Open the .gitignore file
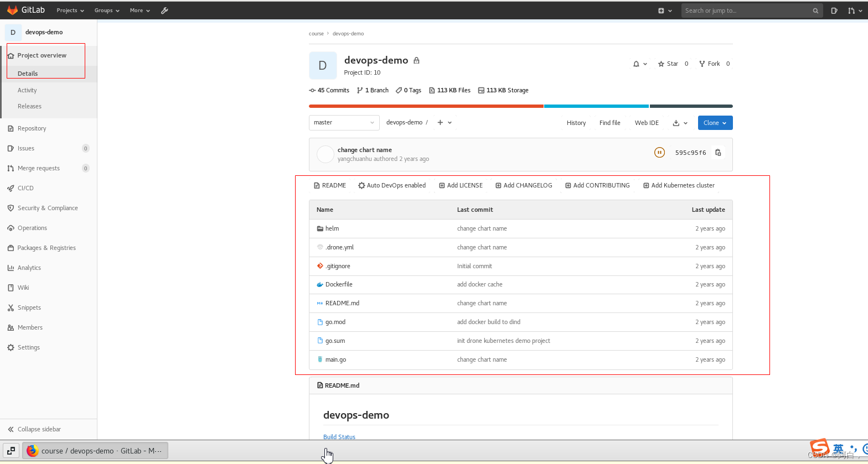The width and height of the screenshot is (868, 464). [x=338, y=266]
